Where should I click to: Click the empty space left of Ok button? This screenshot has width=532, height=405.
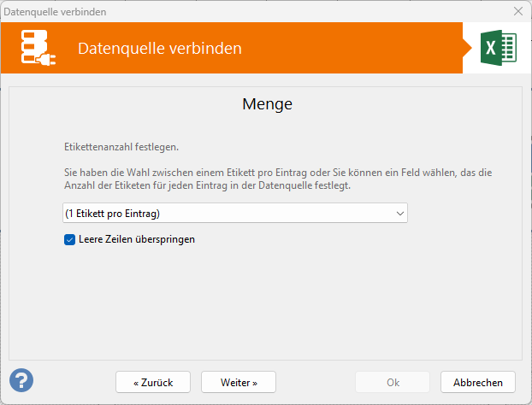315,381
